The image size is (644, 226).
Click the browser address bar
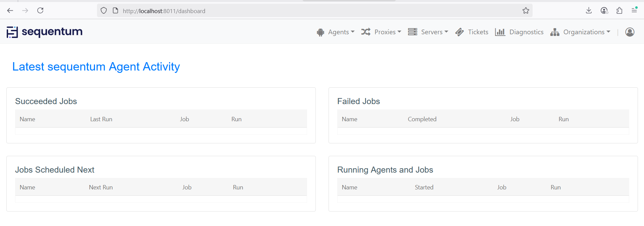click(x=302, y=11)
